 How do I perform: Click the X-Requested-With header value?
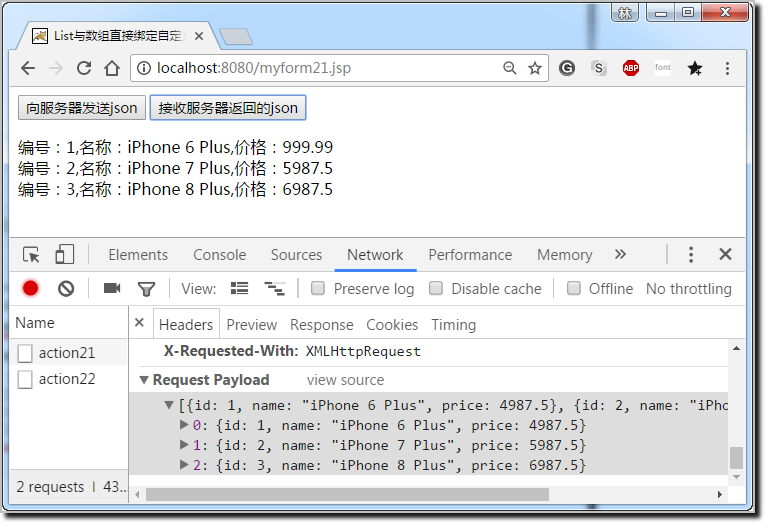click(x=363, y=351)
